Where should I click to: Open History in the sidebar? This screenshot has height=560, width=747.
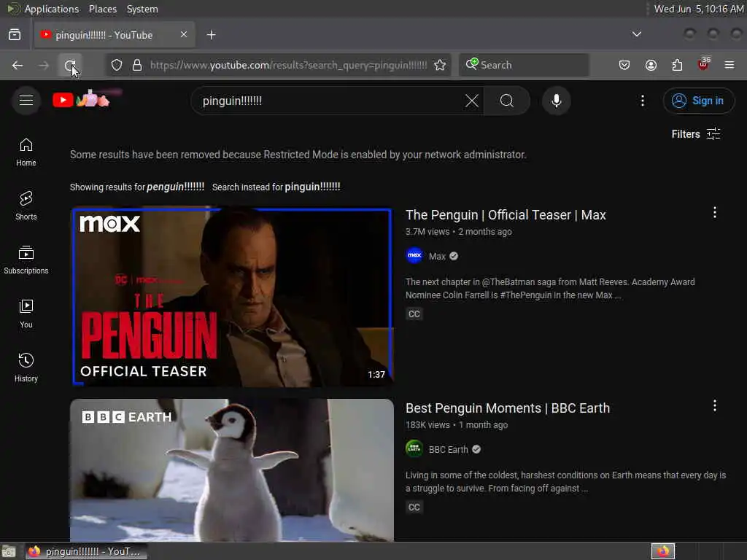(26, 367)
